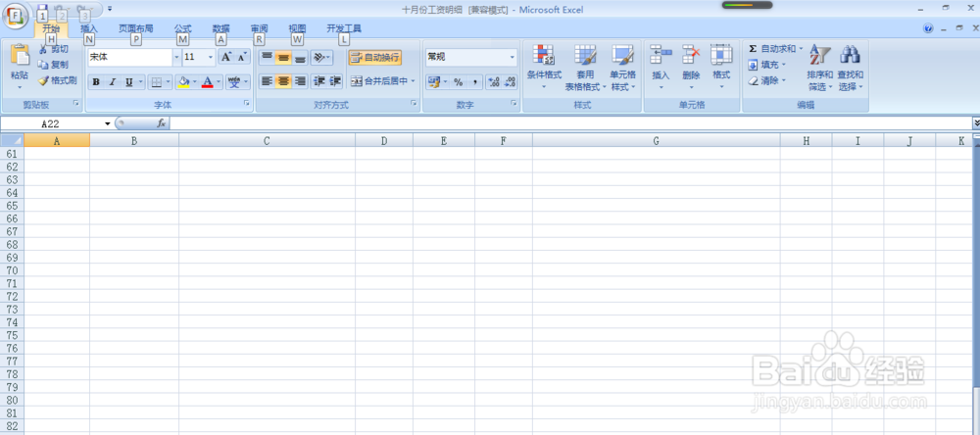Open Sort & Filter (排序和筛选)
This screenshot has width=980, height=435.
pyautogui.click(x=819, y=68)
